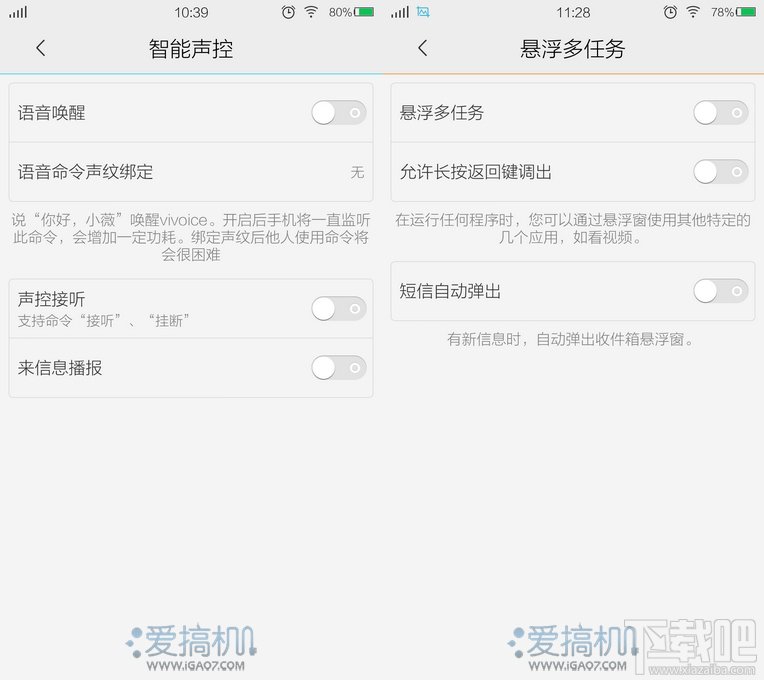The image size is (764, 680).
Task: Open 语音命令声纹绑定 setting
Action: [191, 171]
